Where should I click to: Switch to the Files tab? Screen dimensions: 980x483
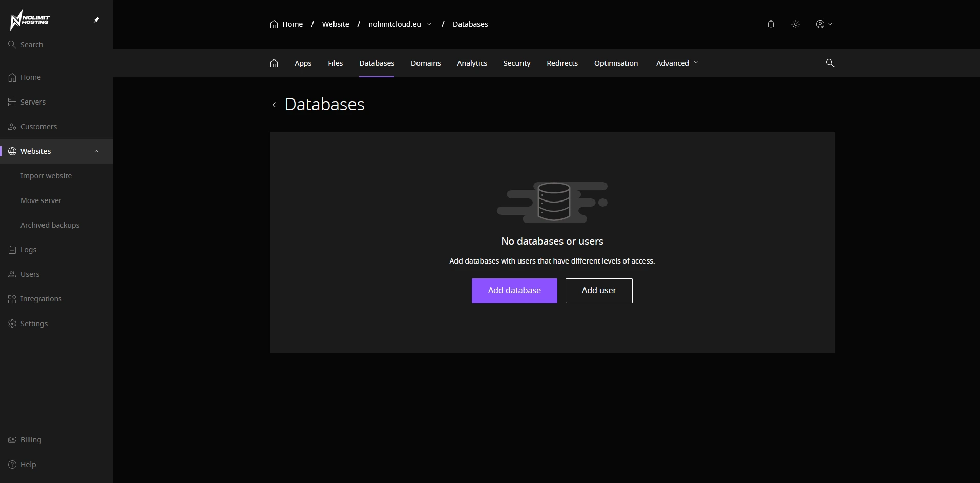pyautogui.click(x=336, y=63)
